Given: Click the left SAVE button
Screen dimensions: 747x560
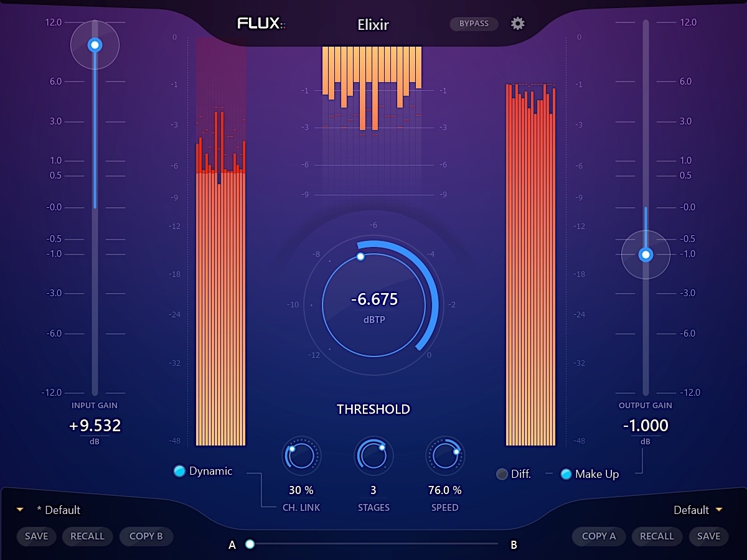Looking at the screenshot, I should [37, 536].
